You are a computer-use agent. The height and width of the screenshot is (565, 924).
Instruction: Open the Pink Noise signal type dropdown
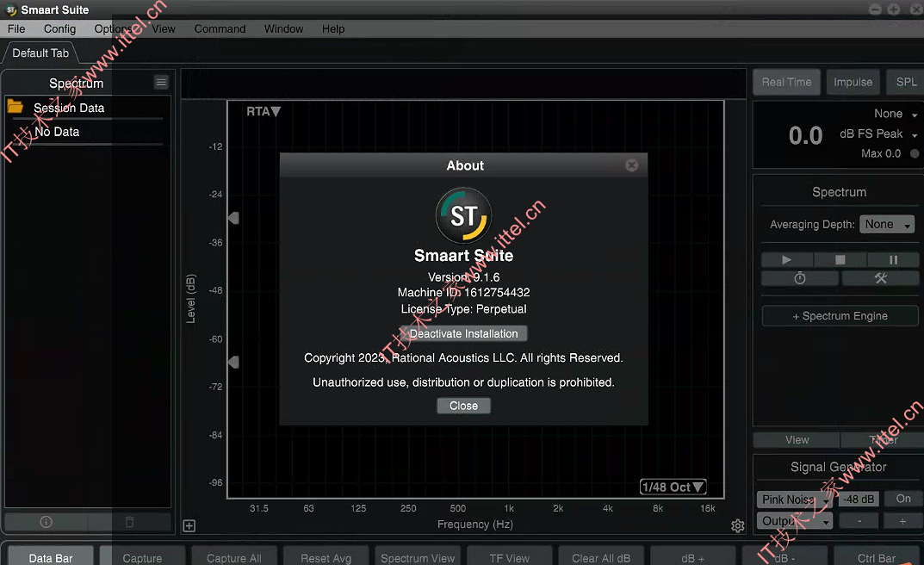click(x=794, y=500)
